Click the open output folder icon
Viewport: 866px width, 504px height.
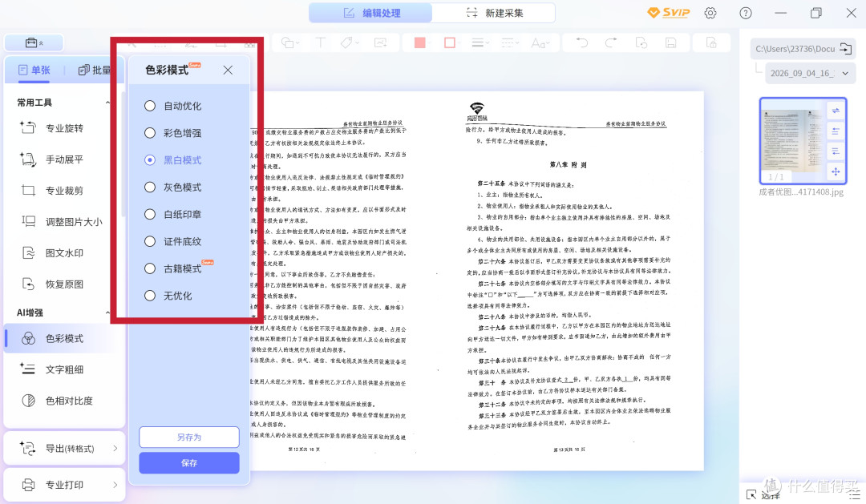pyautogui.click(x=846, y=49)
